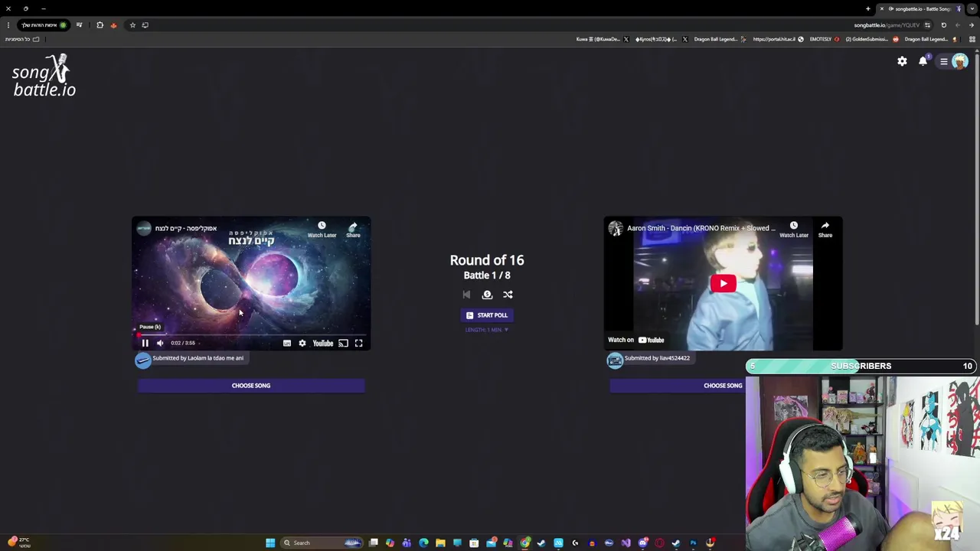Open the hamburger menu next to profile avatar
The width and height of the screenshot is (980, 551).
click(944, 62)
